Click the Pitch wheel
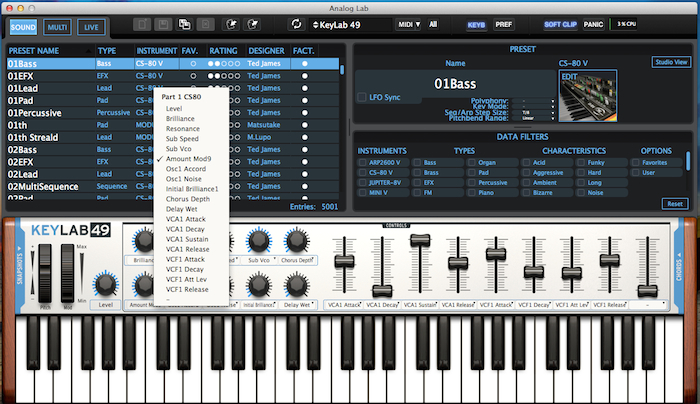Image resolution: width=700 pixels, height=404 pixels. point(45,273)
